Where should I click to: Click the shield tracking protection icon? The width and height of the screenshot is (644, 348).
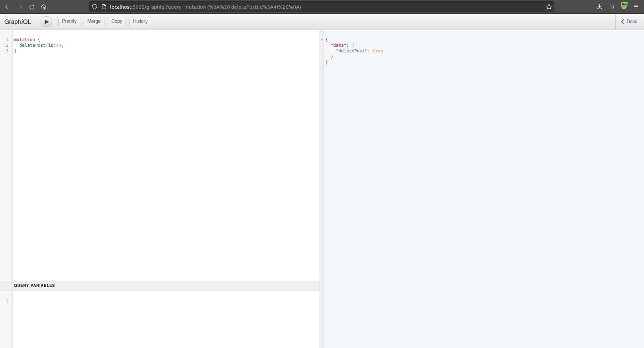pyautogui.click(x=95, y=7)
